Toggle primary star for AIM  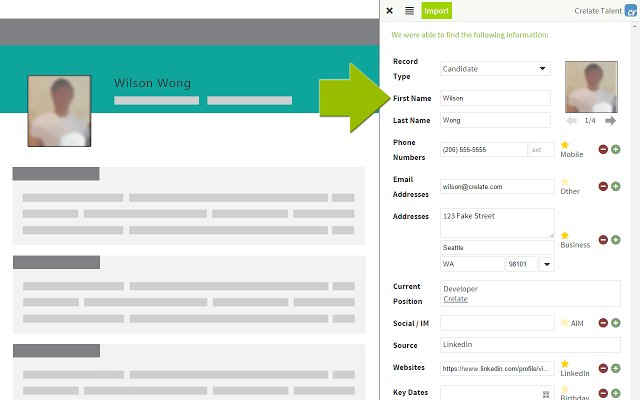[565, 322]
